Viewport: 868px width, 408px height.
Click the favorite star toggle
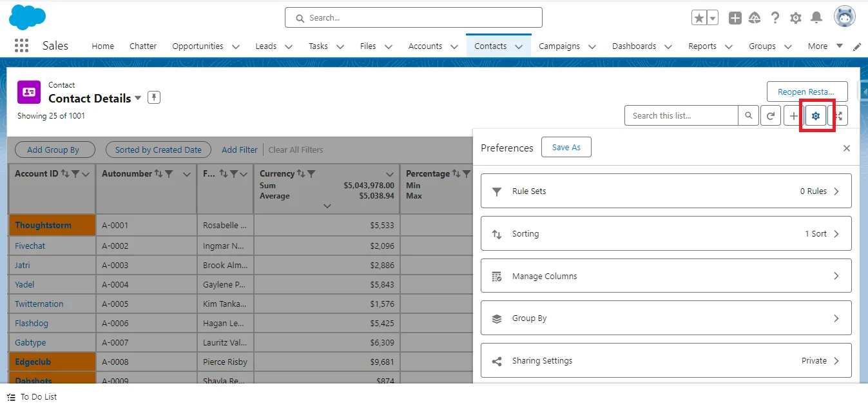[x=700, y=17]
